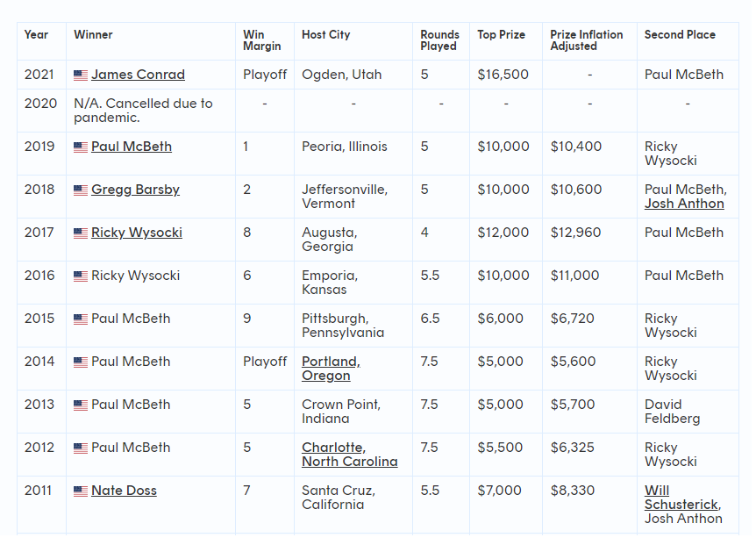756x552 pixels.
Task: Follow the Gregg Barsby link
Action: [135, 190]
